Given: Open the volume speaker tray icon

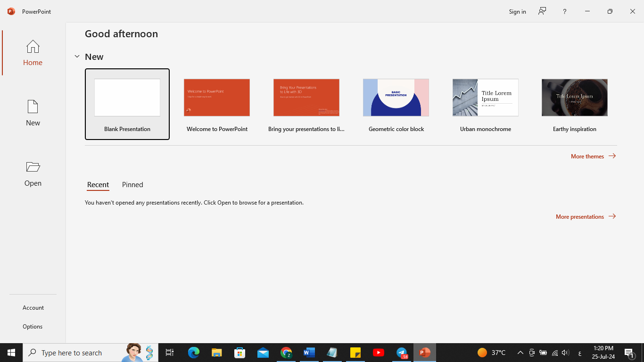Looking at the screenshot, I should [566, 353].
